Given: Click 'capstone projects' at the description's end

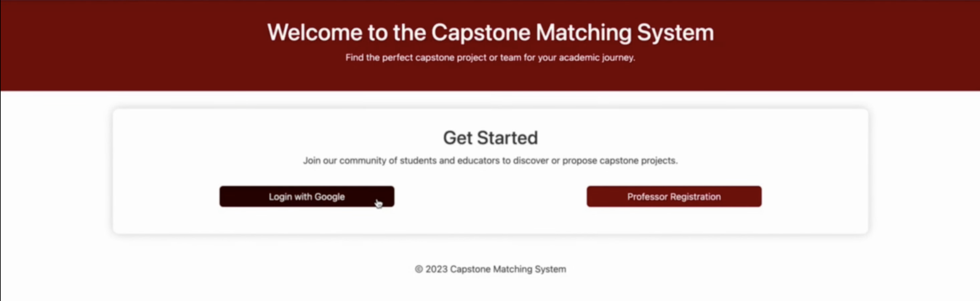Looking at the screenshot, I should (639, 161).
